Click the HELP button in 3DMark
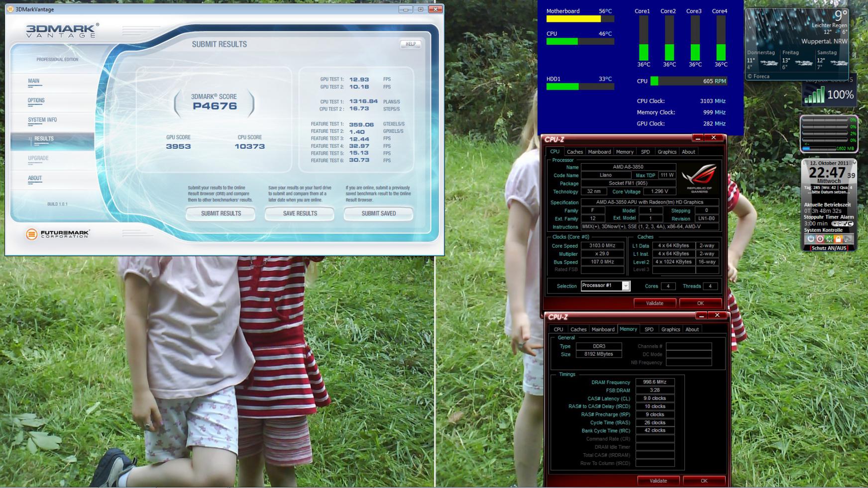The height and width of the screenshot is (488, 868). tap(411, 44)
